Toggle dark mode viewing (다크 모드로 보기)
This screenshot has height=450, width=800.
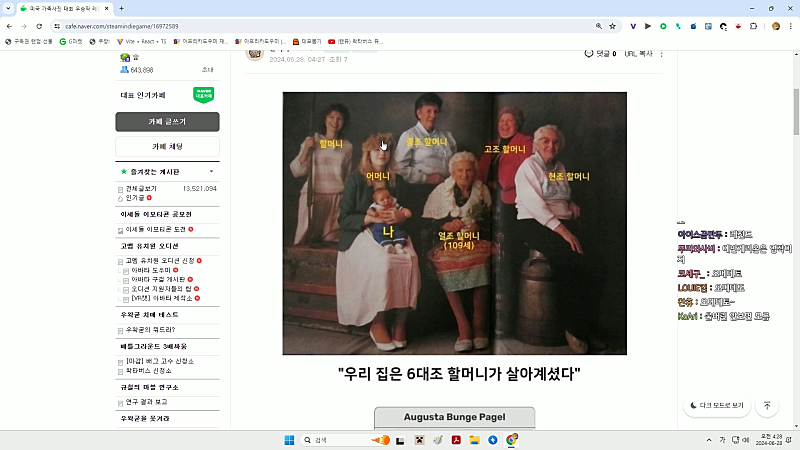click(x=717, y=406)
